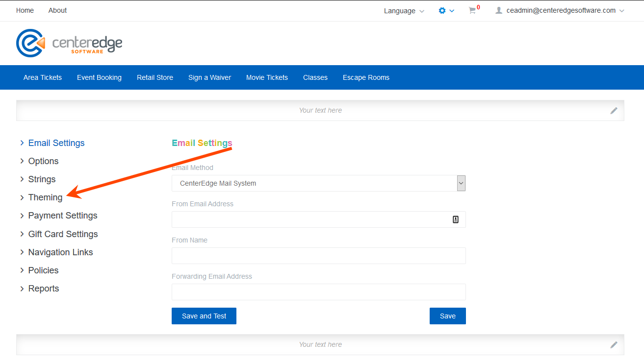
Task: Expand the Language dropdown
Action: (x=404, y=11)
